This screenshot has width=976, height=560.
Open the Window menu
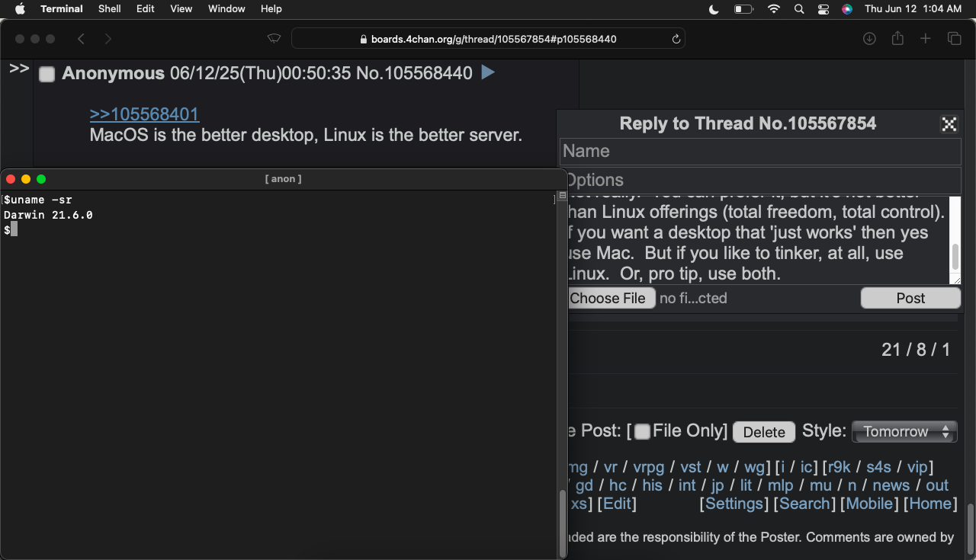(226, 9)
